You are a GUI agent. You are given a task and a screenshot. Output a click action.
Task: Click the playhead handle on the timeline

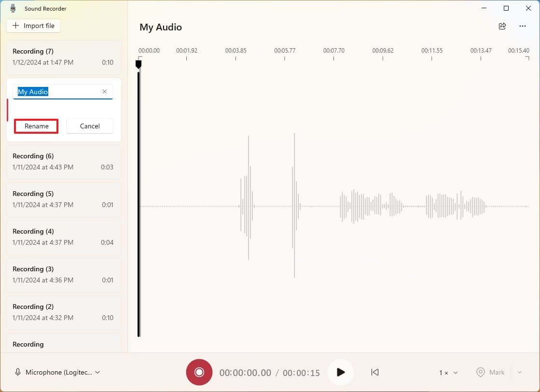[138, 64]
